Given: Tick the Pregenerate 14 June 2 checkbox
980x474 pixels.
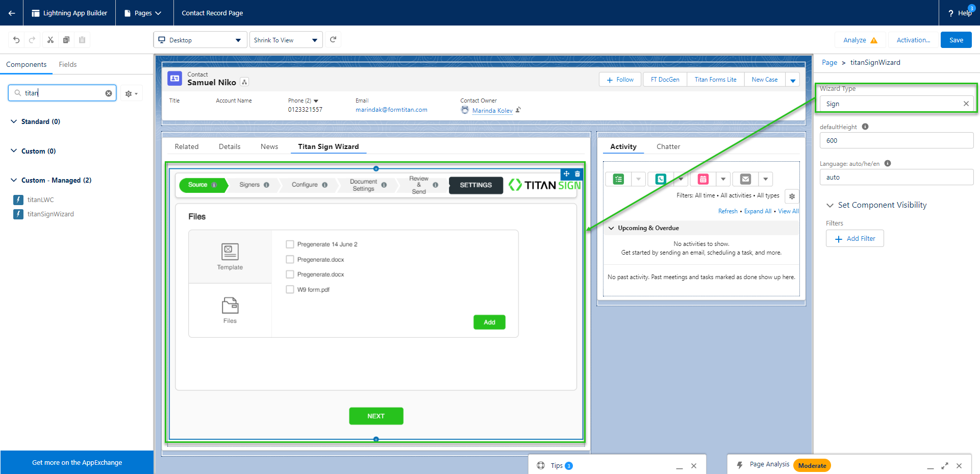Looking at the screenshot, I should (x=290, y=244).
